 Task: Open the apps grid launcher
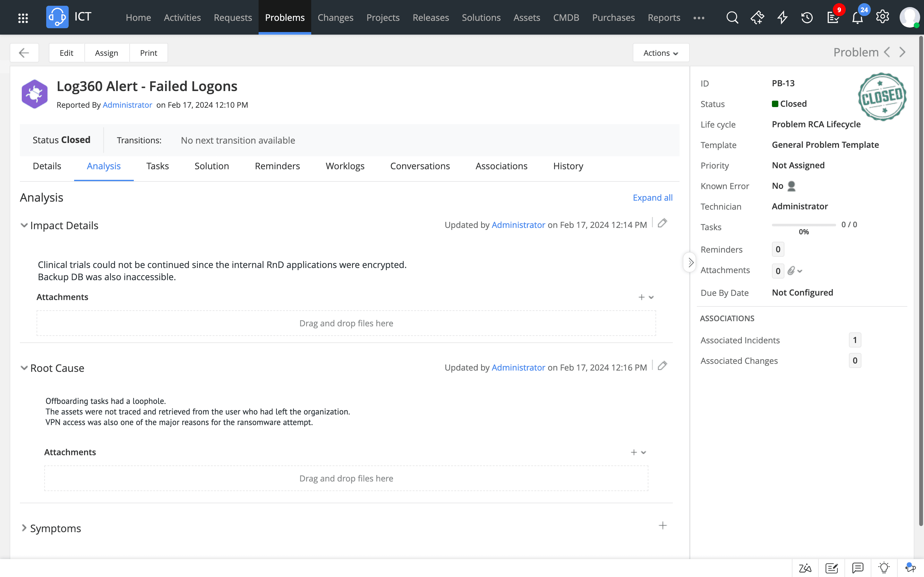pyautogui.click(x=23, y=18)
